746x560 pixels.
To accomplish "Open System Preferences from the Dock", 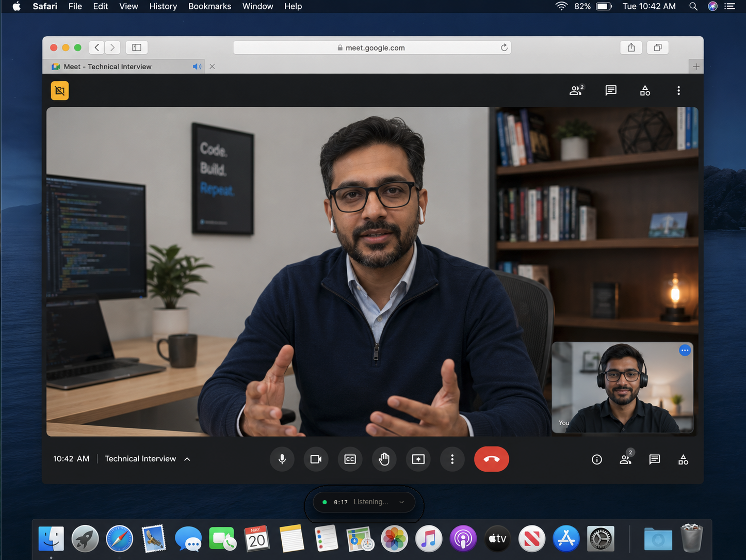I will point(601,539).
